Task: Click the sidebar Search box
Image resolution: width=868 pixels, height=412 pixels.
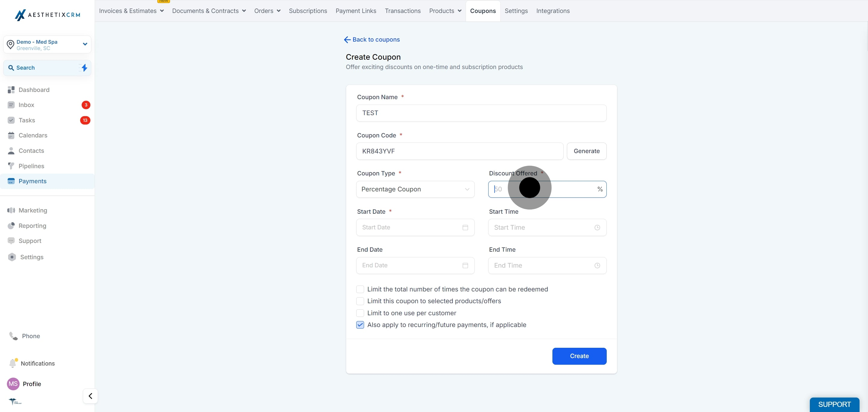Action: (x=47, y=68)
